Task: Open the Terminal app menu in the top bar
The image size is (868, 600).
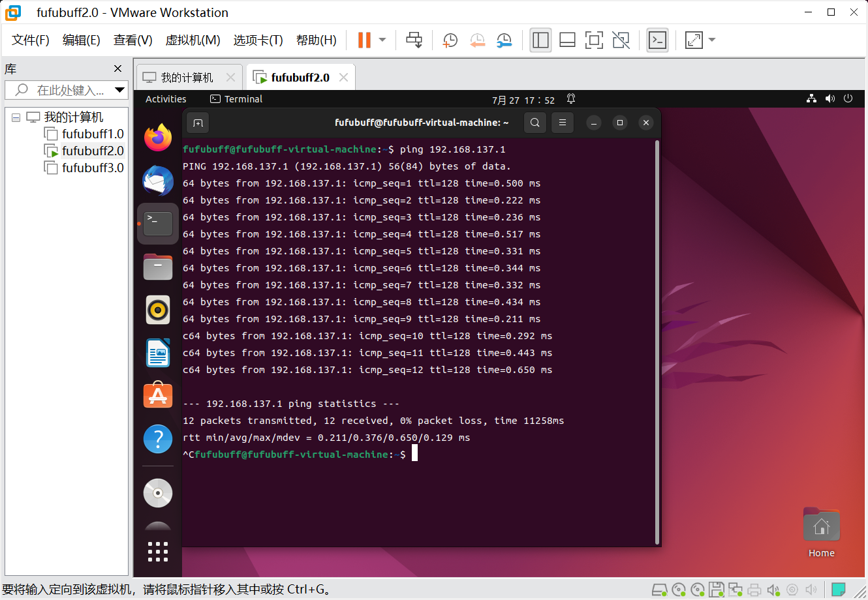Action: tap(236, 99)
